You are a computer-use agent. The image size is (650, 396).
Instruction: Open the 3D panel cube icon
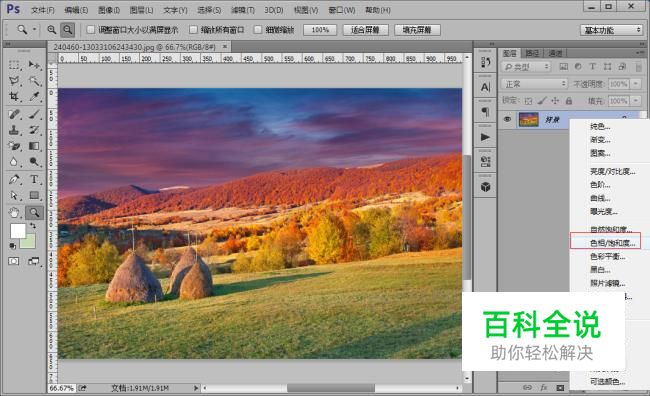click(485, 187)
